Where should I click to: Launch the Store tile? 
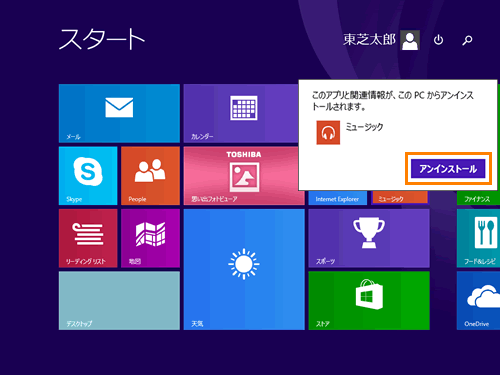click(x=369, y=301)
